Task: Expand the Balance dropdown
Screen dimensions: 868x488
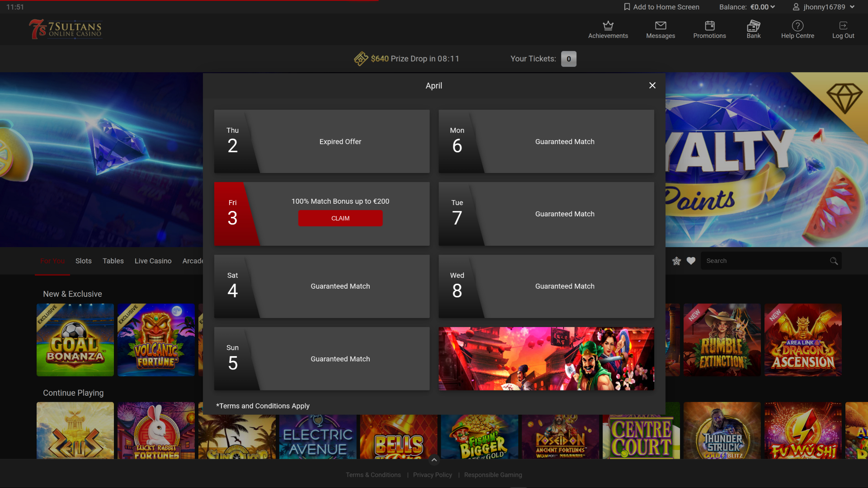Action: [x=772, y=7]
